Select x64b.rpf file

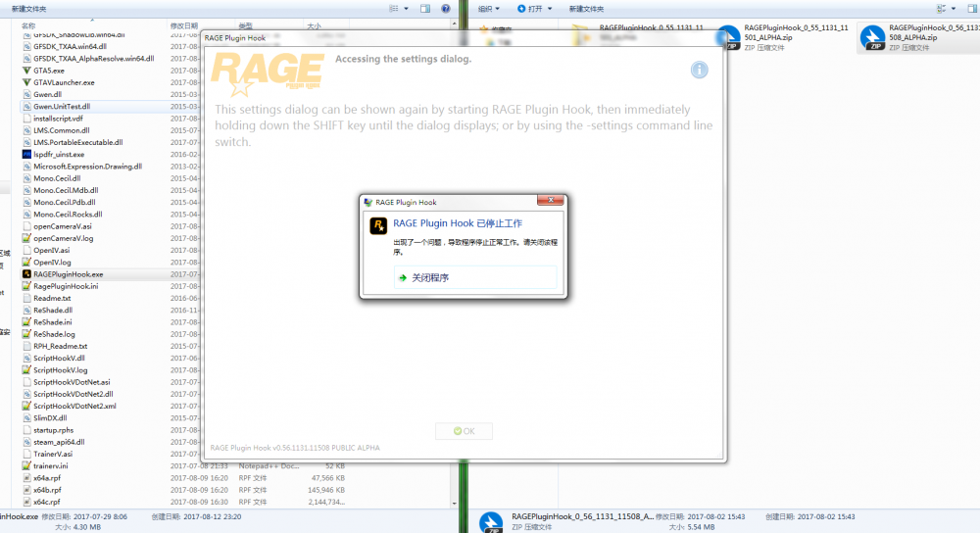click(x=47, y=490)
